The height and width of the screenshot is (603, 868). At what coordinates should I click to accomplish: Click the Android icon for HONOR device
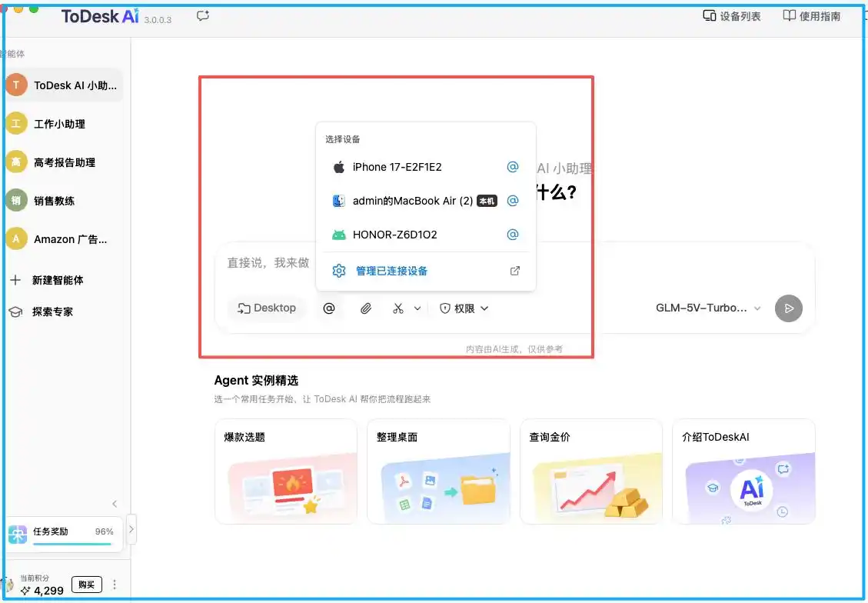(339, 235)
